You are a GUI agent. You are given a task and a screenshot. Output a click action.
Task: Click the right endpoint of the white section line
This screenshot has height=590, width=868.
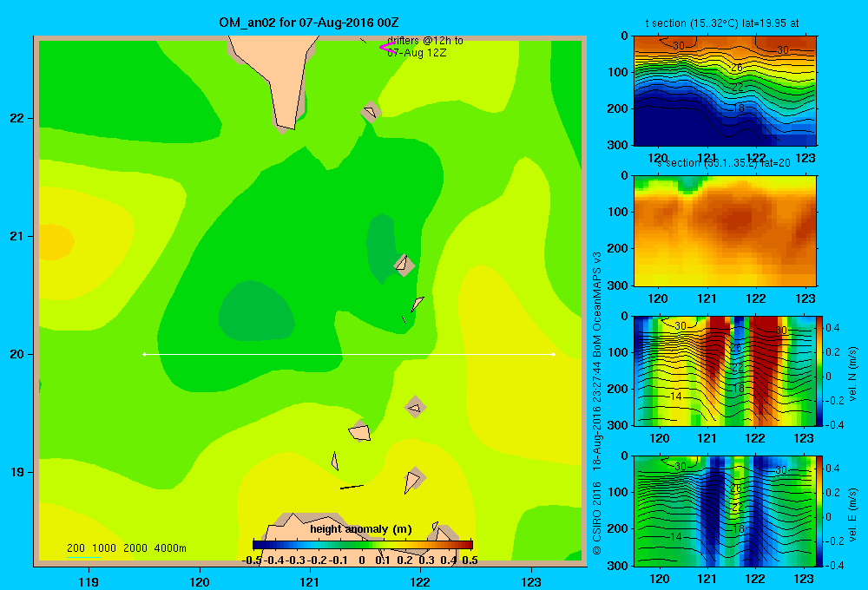tap(554, 354)
